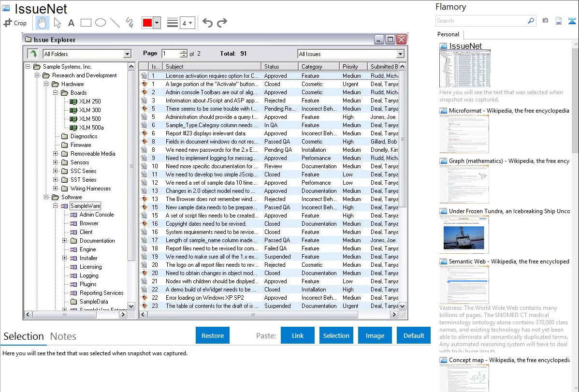This screenshot has width=579, height=392.
Task: Collapse the Boards tree node
Action: (56, 93)
